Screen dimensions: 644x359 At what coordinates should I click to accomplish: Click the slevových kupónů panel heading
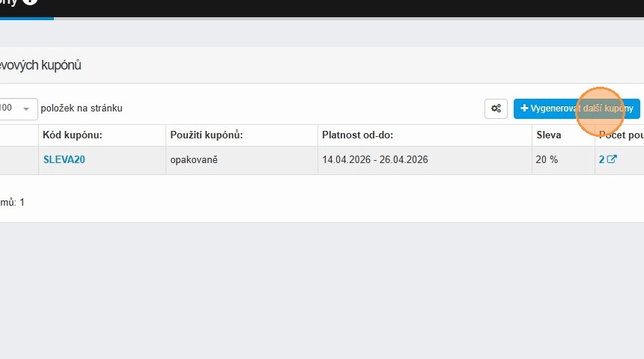click(x=40, y=65)
